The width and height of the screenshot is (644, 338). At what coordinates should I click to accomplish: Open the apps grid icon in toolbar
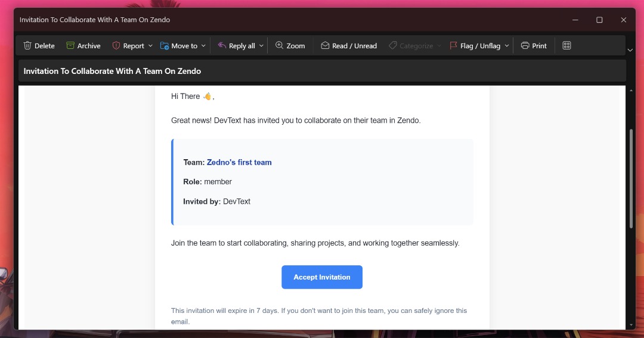click(567, 45)
